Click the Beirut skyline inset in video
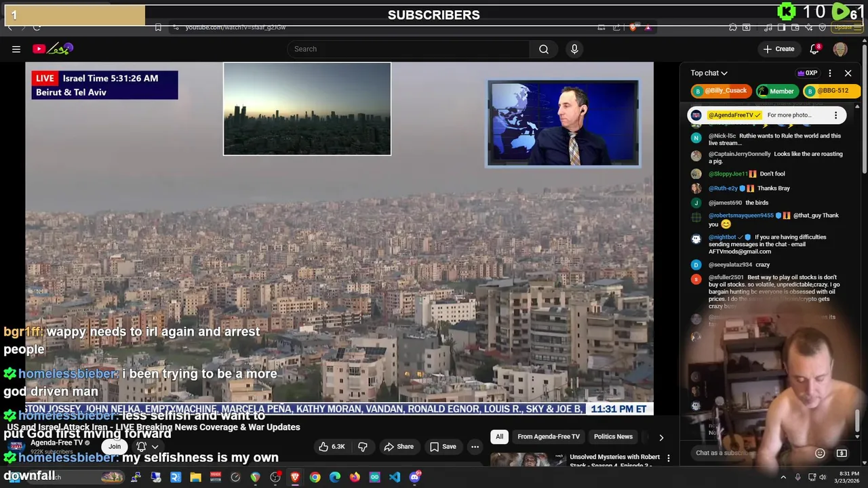868x488 pixels. tap(307, 109)
